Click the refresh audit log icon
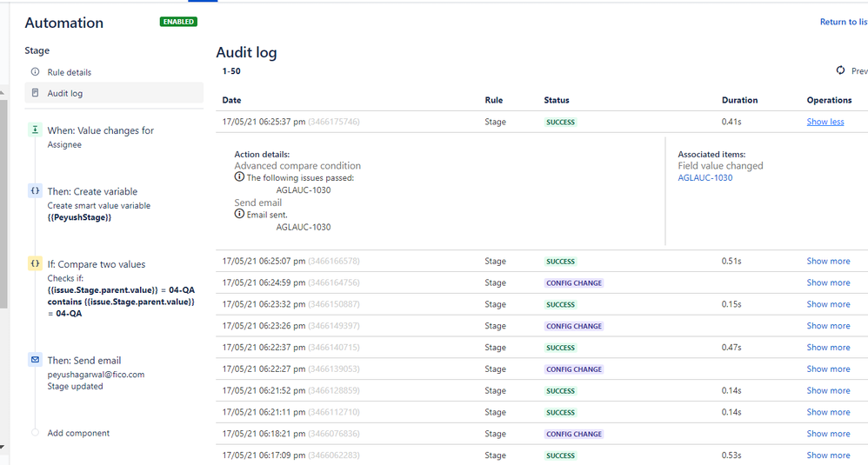 840,70
